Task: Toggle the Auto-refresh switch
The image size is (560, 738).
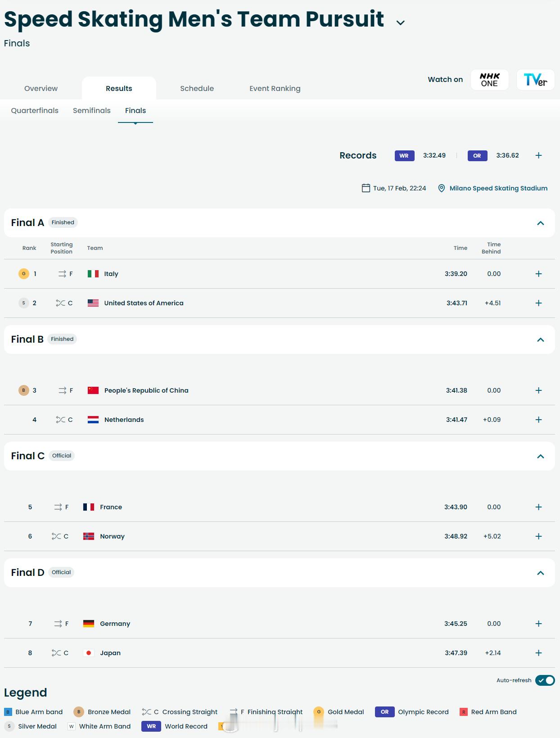Action: click(545, 680)
